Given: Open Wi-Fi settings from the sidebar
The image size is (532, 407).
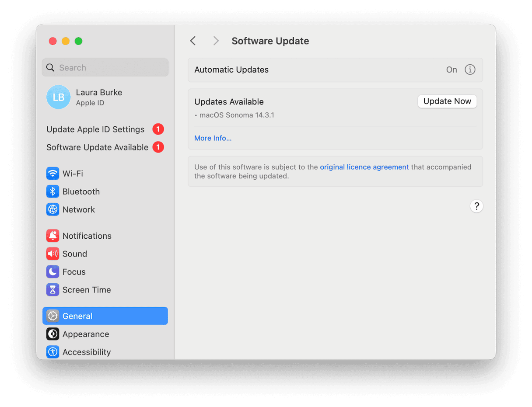Looking at the screenshot, I should [x=52, y=174].
